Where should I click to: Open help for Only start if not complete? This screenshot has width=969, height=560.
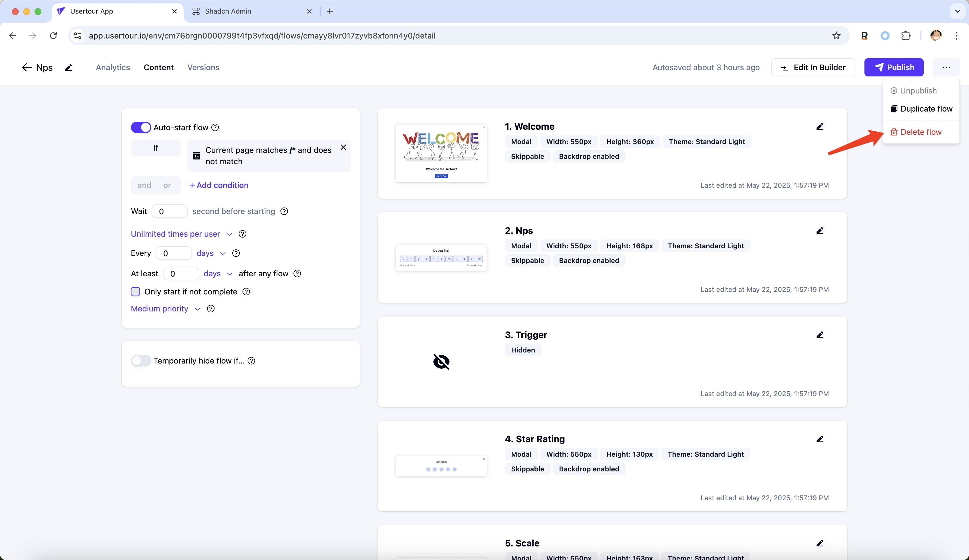click(x=246, y=291)
